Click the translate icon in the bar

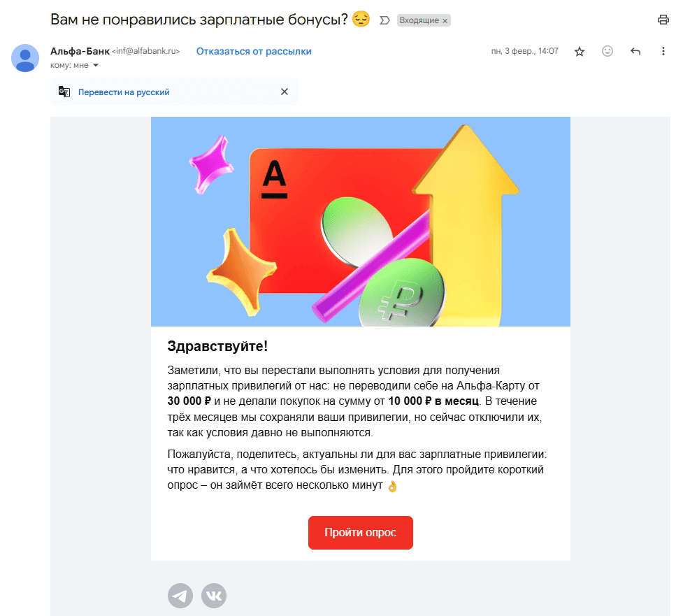point(64,92)
